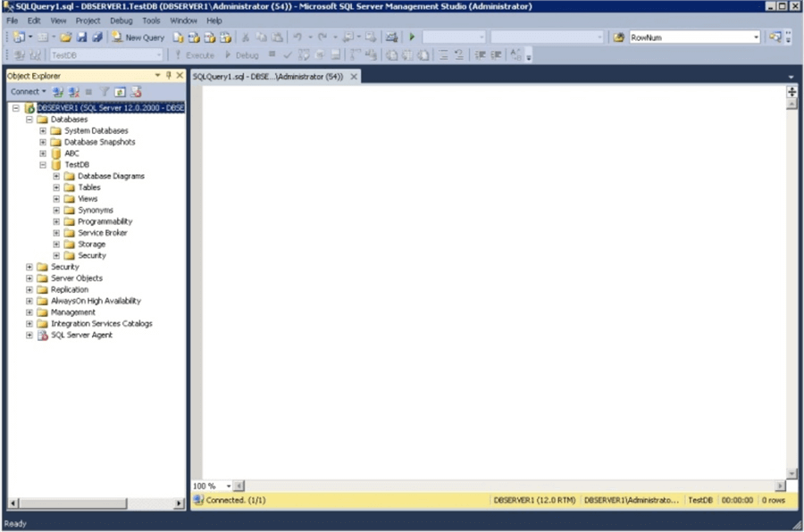This screenshot has height=532, width=804.
Task: Click the editor split bar handle
Action: [x=791, y=91]
